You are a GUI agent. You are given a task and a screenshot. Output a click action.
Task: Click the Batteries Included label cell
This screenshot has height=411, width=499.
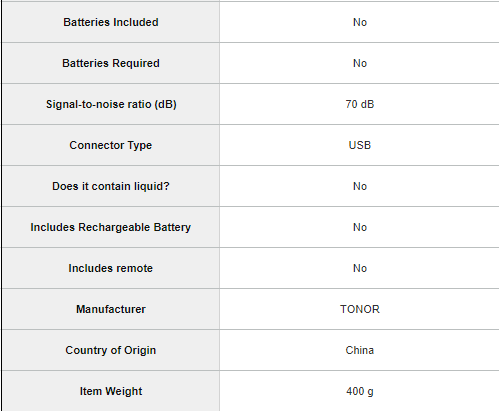pos(111,22)
